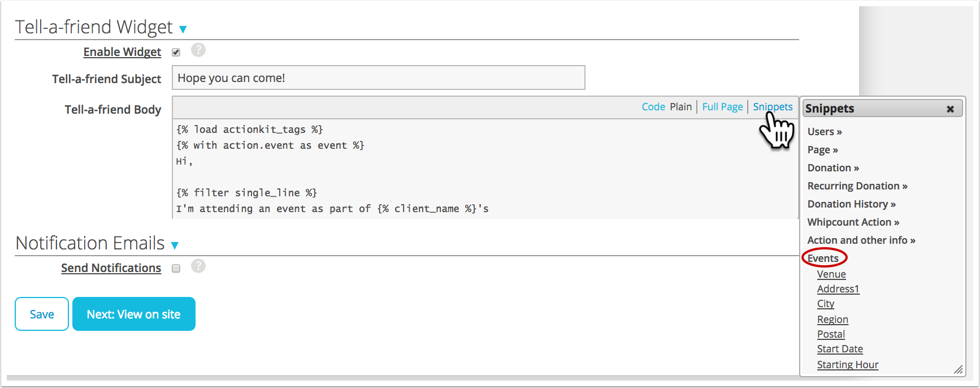Open Full Page editor mode
The width and height of the screenshot is (980, 388).
(x=722, y=107)
